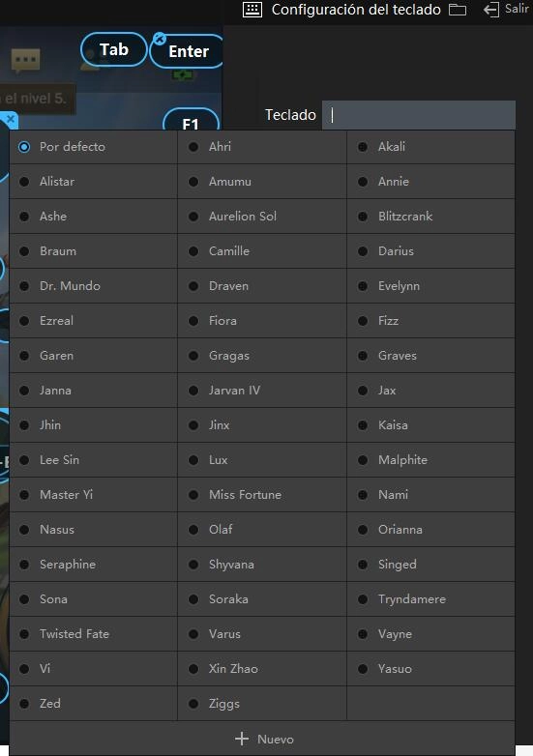Pick the Darius profile option

[x=430, y=250]
